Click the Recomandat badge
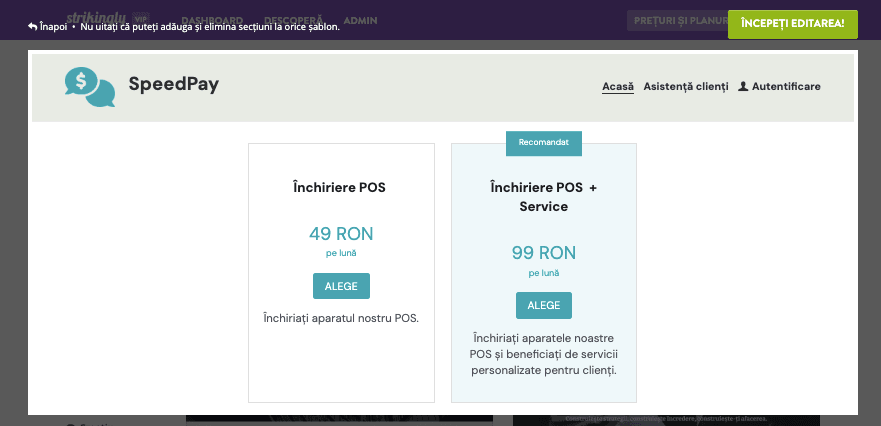881x426 pixels. point(543,143)
